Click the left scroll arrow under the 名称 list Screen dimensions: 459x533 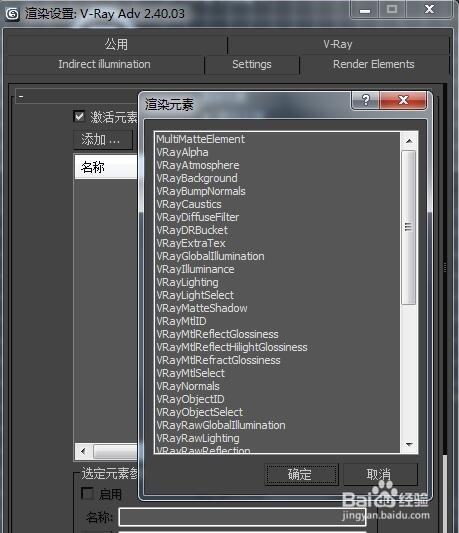point(84,451)
